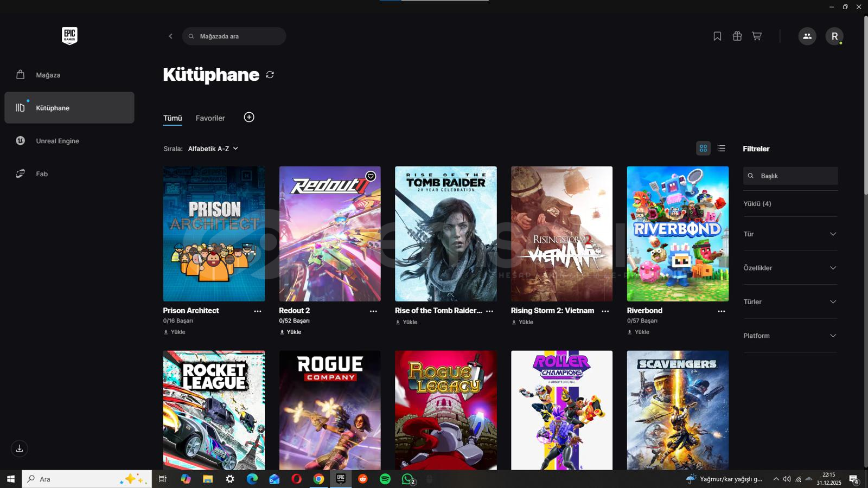Expand the Özellikler filter

(790, 268)
